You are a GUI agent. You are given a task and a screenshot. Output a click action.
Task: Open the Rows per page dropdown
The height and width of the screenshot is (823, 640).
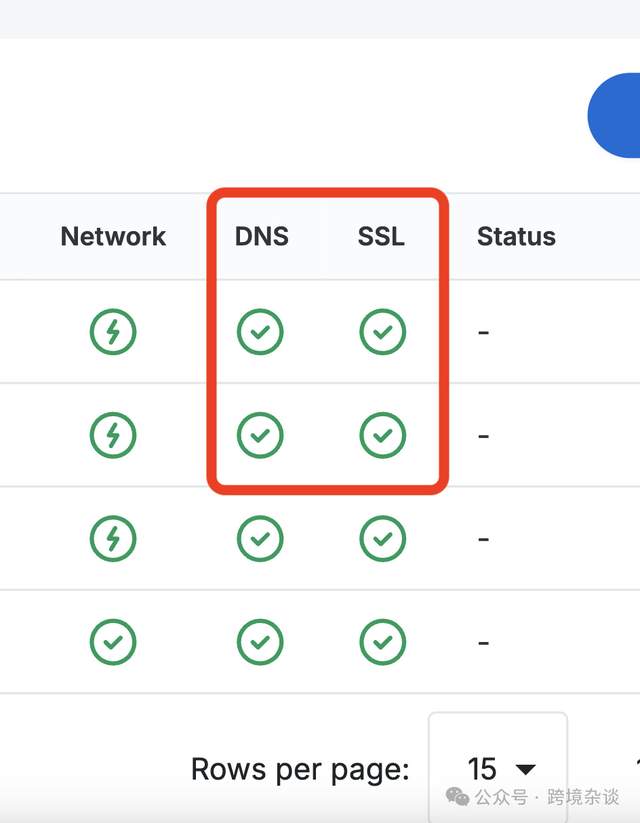point(498,768)
